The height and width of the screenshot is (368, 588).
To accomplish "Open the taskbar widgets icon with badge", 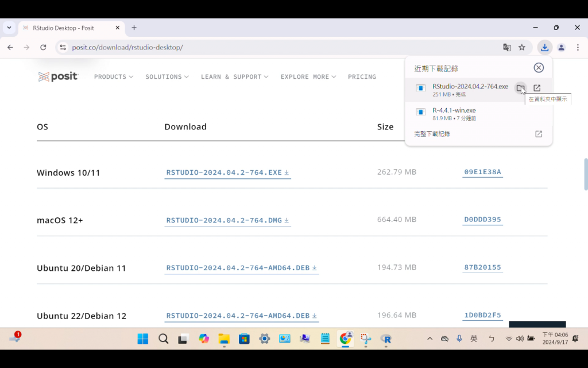I will (x=15, y=338).
